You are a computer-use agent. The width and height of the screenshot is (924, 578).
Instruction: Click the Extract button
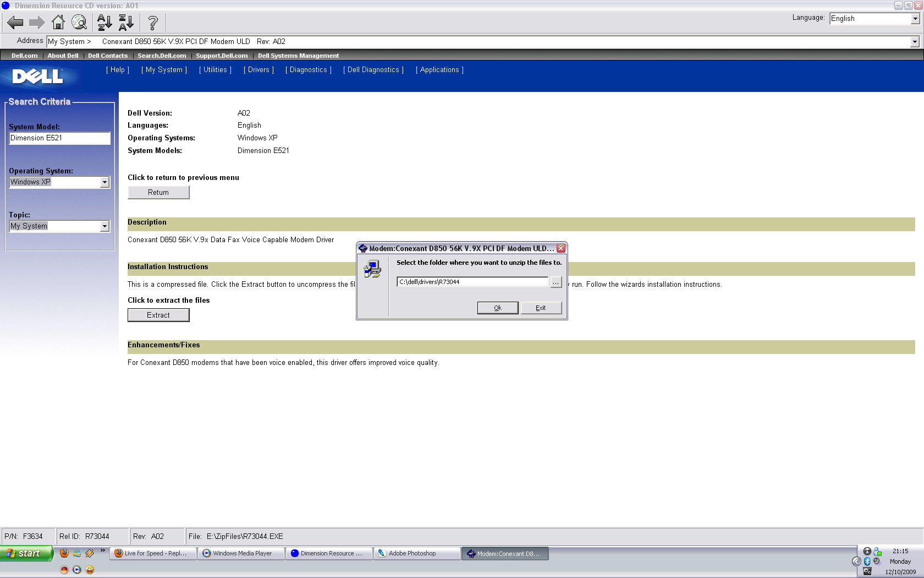point(158,315)
